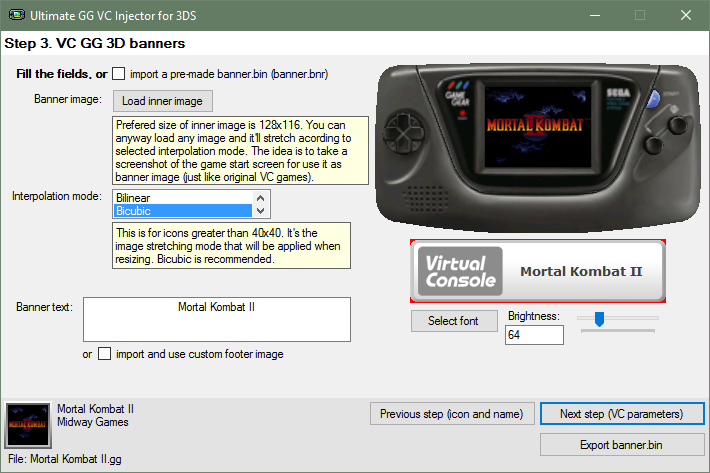Click the Load inner image button
The width and height of the screenshot is (710, 473).
(x=162, y=101)
